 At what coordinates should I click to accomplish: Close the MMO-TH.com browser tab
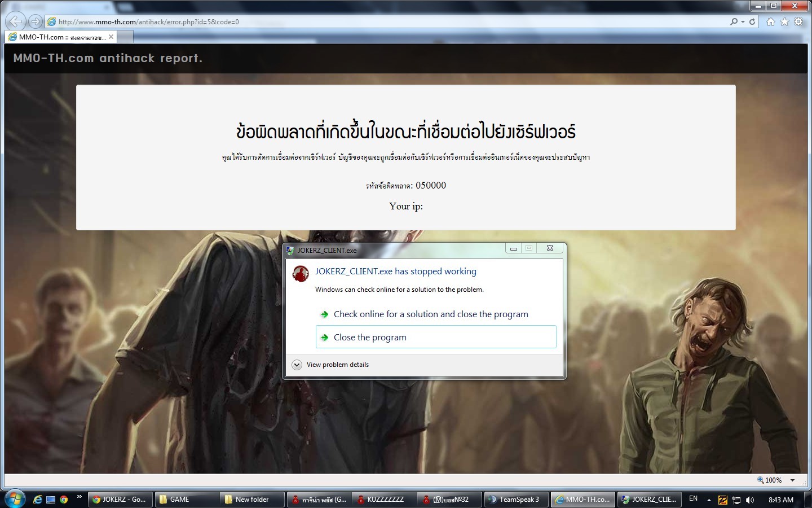pyautogui.click(x=111, y=37)
